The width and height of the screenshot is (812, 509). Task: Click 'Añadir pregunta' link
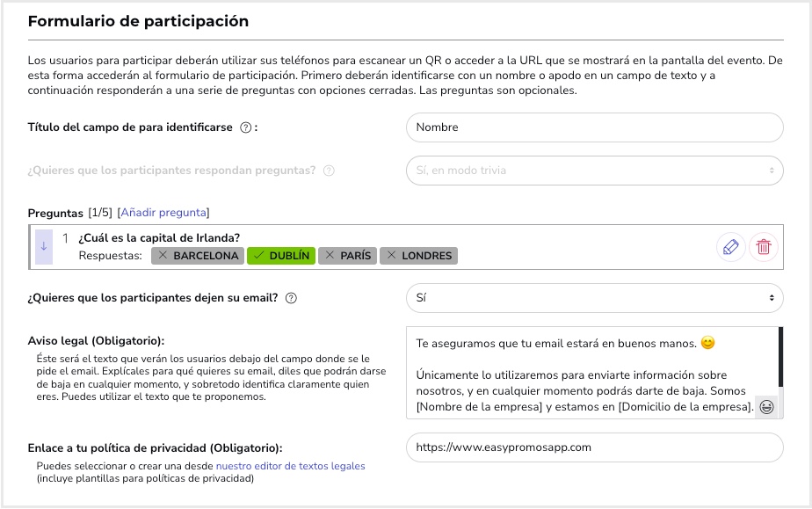[x=163, y=212]
